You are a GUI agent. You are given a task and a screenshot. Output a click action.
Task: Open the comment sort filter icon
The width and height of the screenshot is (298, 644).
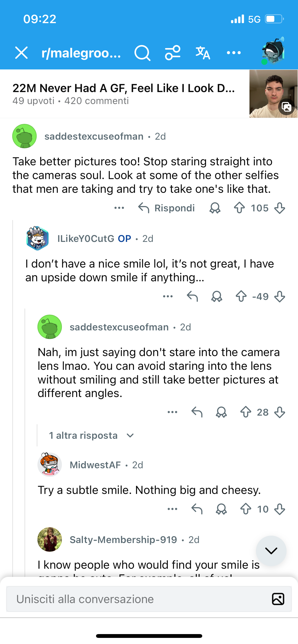point(173,53)
